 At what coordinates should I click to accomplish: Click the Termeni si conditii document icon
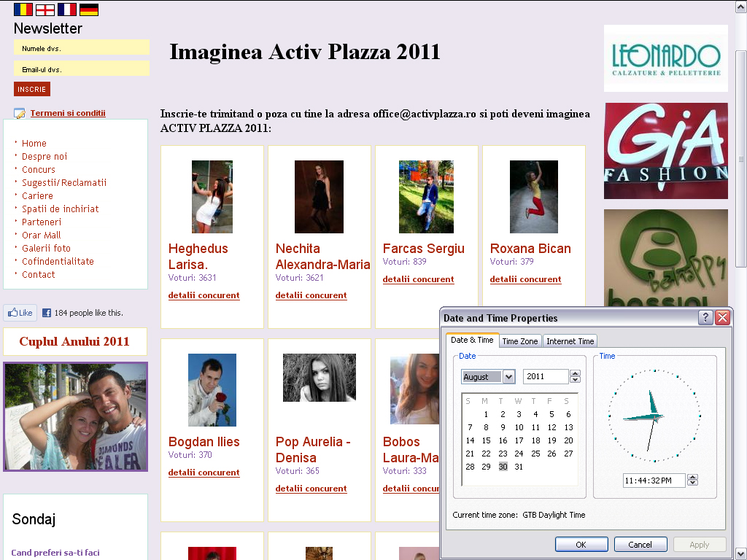coord(19,113)
